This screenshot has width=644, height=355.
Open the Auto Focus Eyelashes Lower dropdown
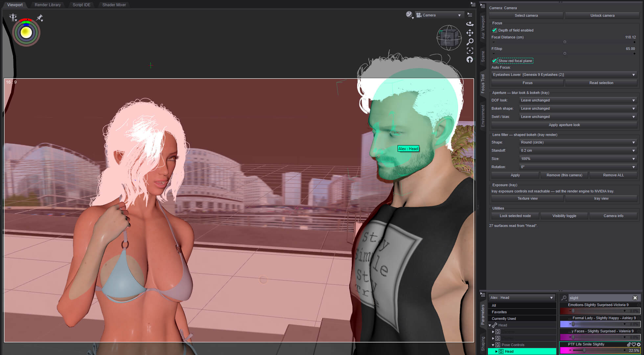[x=564, y=75]
